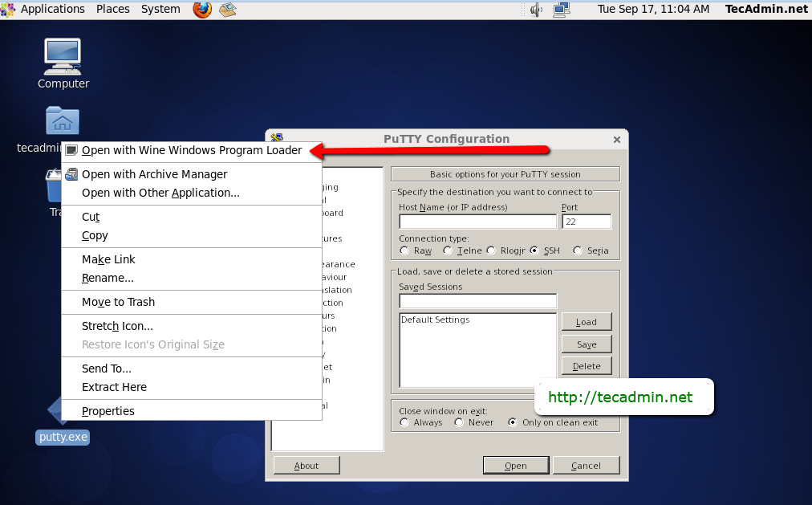Open the Send To... entry
Viewport: 812px width, 505px height.
point(192,369)
